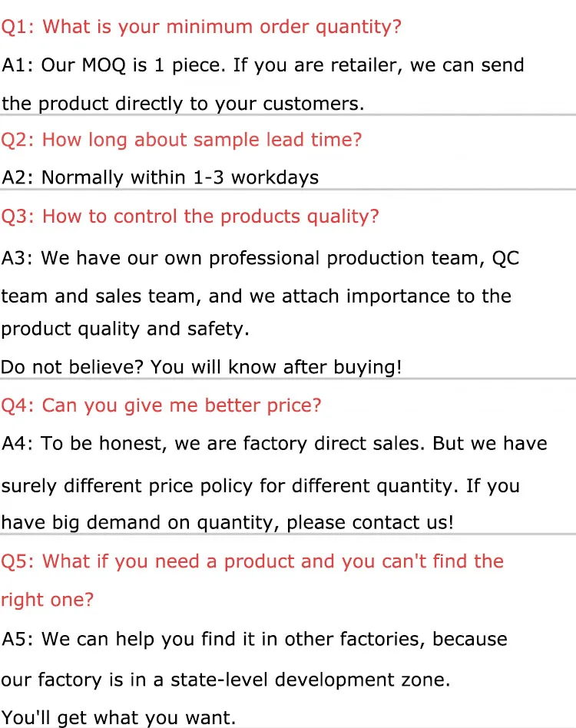Click the red 'right one?' text

click(47, 599)
